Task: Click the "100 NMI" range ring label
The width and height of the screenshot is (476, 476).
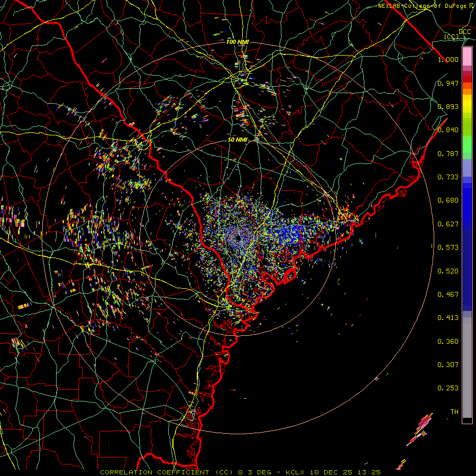Action: 237,42
